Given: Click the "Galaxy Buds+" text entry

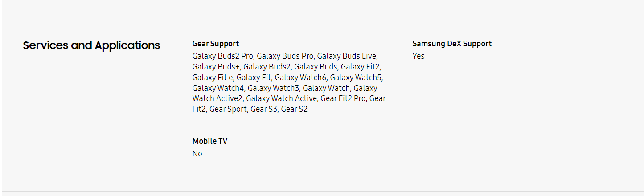Looking at the screenshot, I should click(216, 67).
